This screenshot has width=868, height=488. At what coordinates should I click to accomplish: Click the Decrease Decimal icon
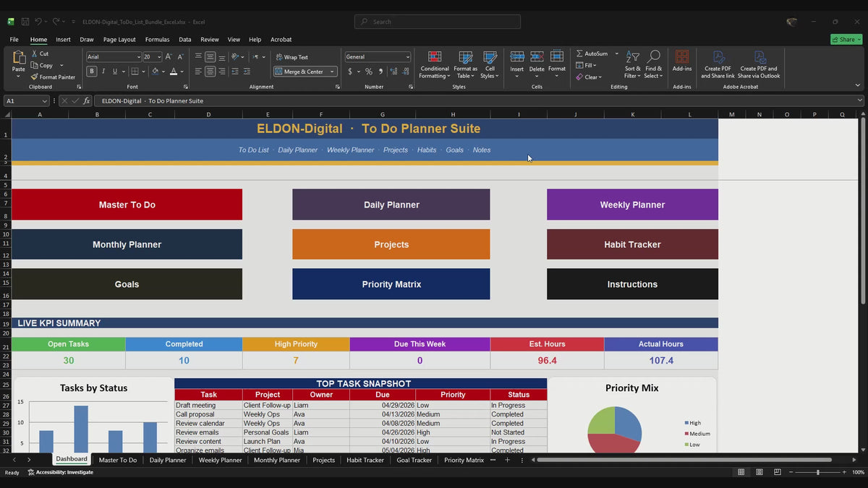(x=407, y=72)
